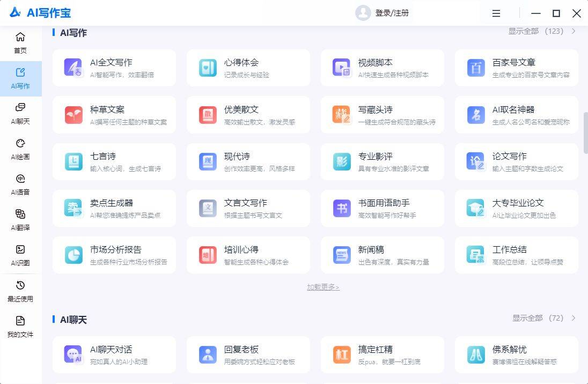Select the 种草文案 sprout icon
This screenshot has height=384, width=588.
(x=73, y=115)
